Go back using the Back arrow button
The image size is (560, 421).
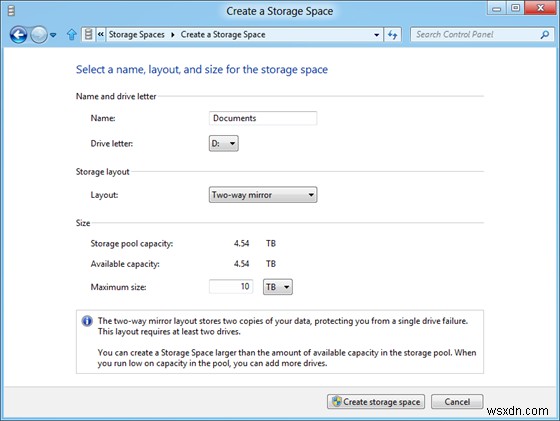coord(19,35)
